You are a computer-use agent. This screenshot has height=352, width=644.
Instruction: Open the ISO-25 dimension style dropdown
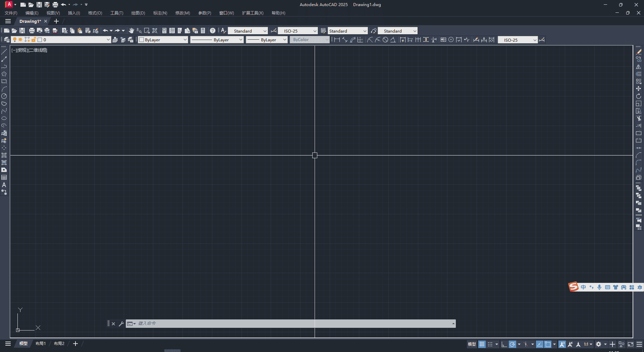(314, 31)
